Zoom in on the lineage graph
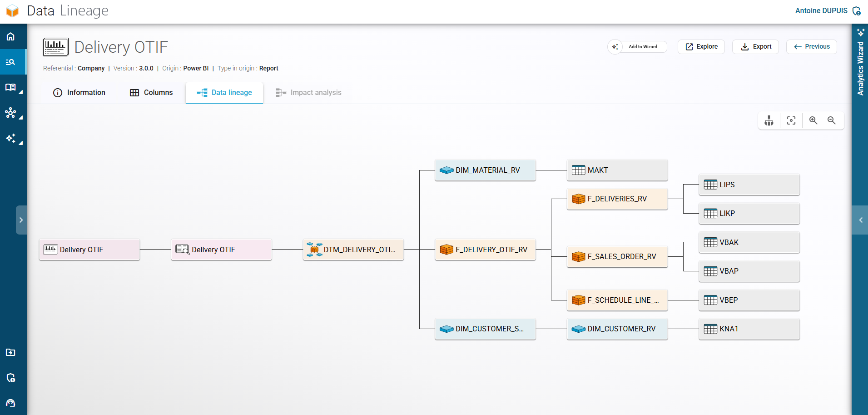The height and width of the screenshot is (415, 868). pyautogui.click(x=813, y=120)
